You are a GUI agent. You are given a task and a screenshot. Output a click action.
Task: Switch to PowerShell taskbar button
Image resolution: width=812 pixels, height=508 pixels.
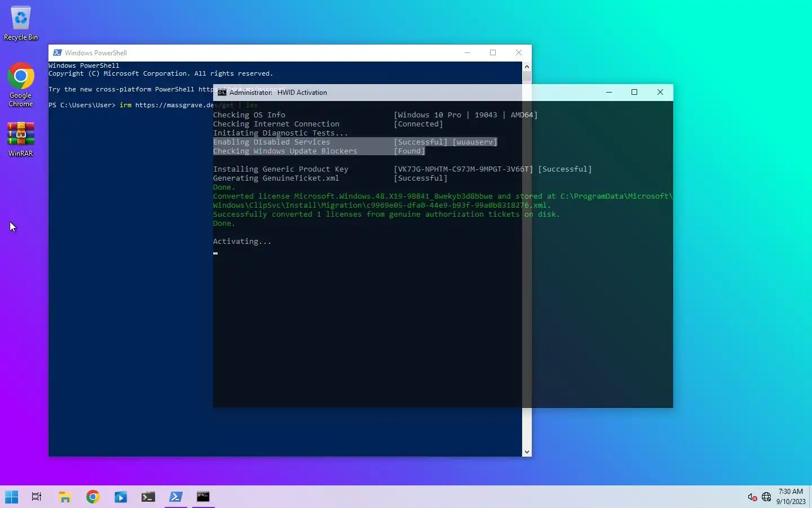(x=176, y=497)
